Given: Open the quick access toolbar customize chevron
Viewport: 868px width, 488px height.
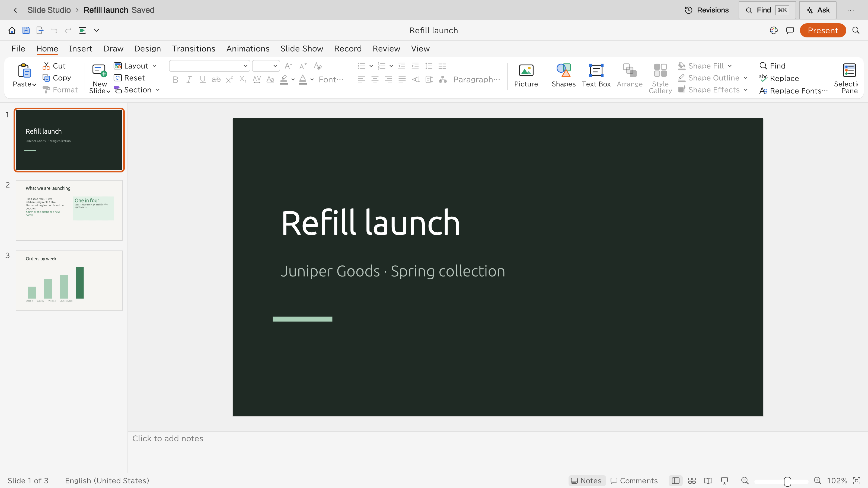Looking at the screenshot, I should click(x=96, y=31).
